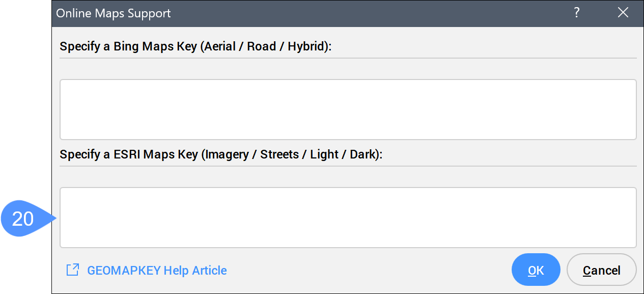Click the 'Specify a Bing Maps Key' label
The width and height of the screenshot is (644, 294).
(195, 46)
